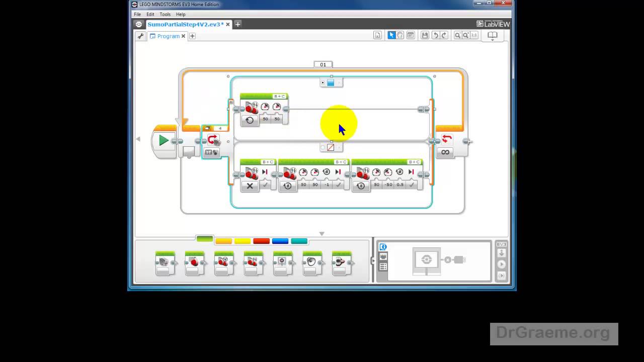The width and height of the screenshot is (644, 362).
Task: Pick the Display block from palette
Action: 283,263
